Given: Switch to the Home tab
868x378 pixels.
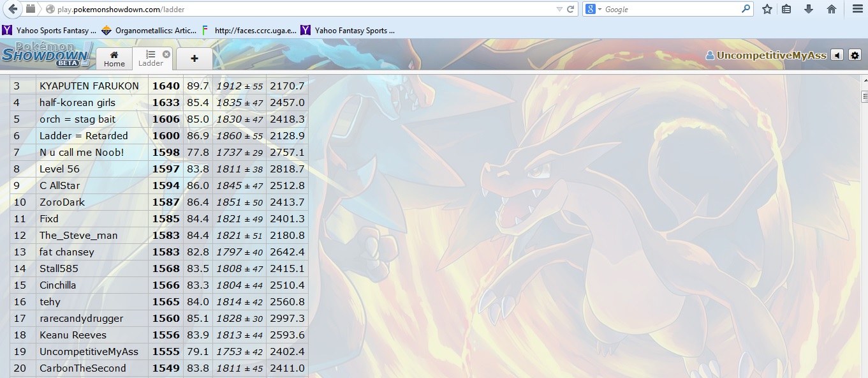Looking at the screenshot, I should (114, 58).
